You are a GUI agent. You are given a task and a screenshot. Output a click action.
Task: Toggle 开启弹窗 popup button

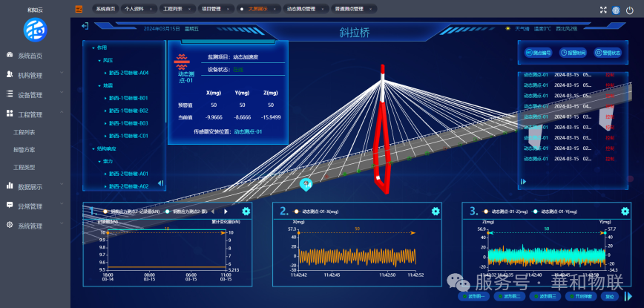click(x=581, y=296)
